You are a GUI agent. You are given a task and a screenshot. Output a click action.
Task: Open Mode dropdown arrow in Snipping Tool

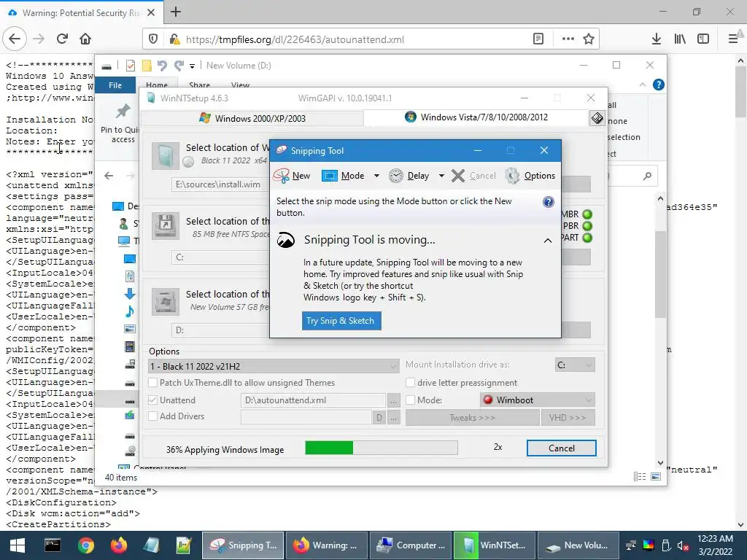click(376, 176)
